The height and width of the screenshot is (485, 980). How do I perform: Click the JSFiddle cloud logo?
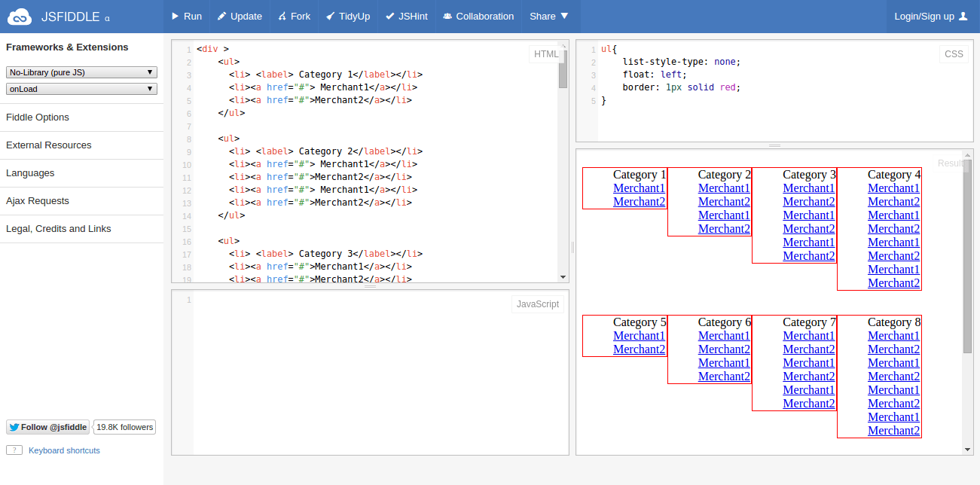tap(20, 15)
